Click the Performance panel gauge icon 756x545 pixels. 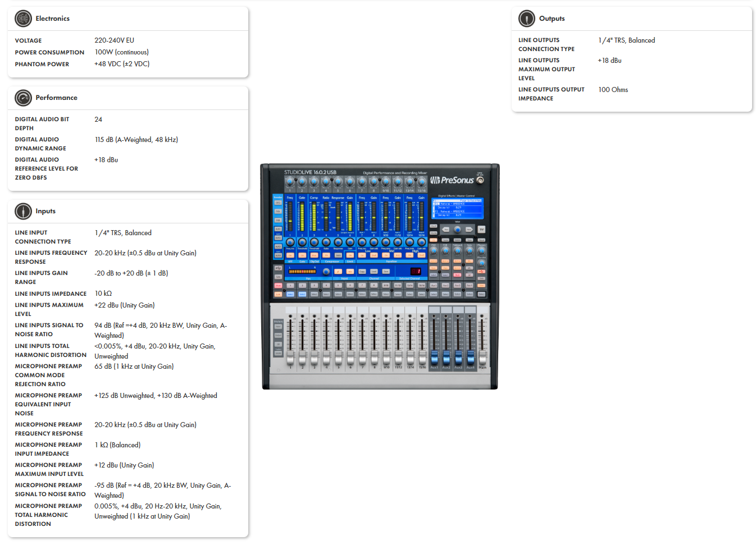(x=23, y=98)
